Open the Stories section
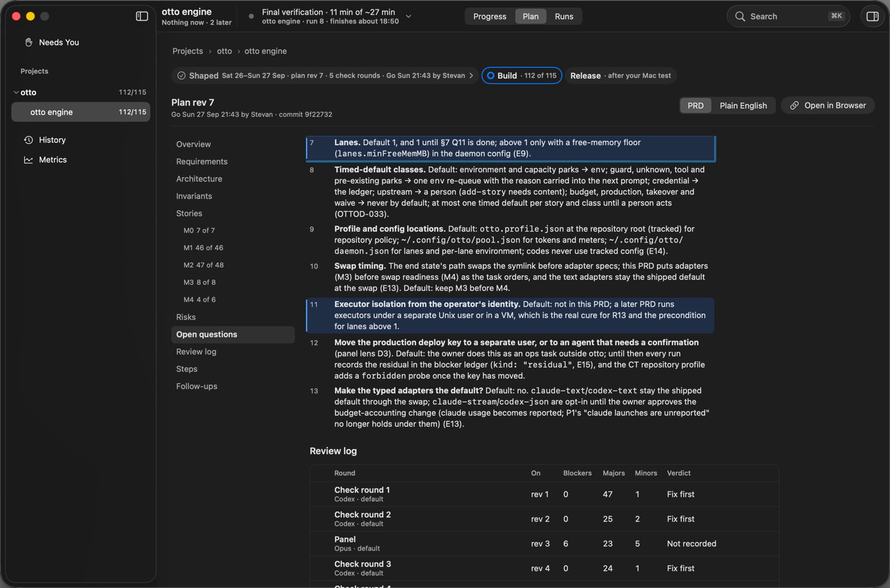890x588 pixels. [189, 213]
